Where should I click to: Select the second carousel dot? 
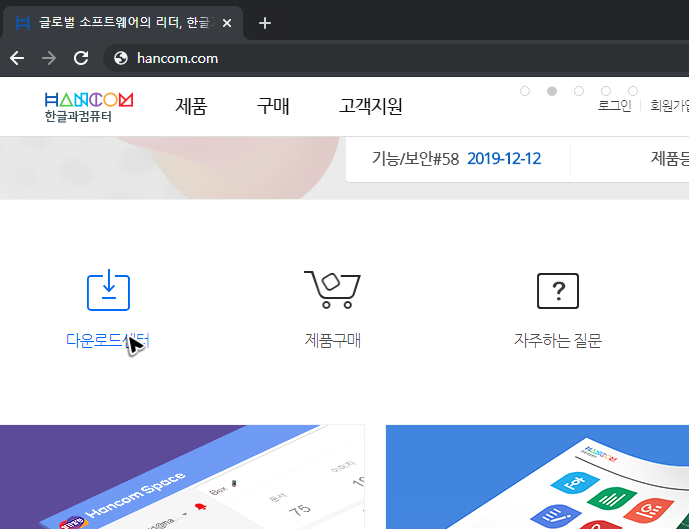(552, 91)
